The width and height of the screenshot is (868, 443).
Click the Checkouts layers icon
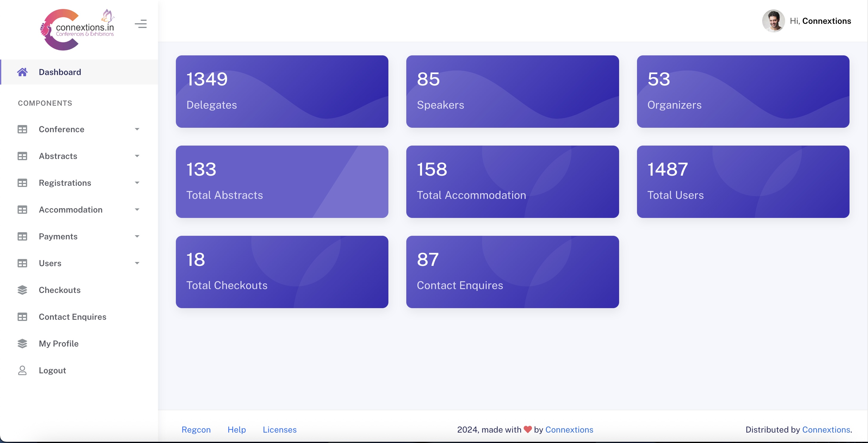22,290
